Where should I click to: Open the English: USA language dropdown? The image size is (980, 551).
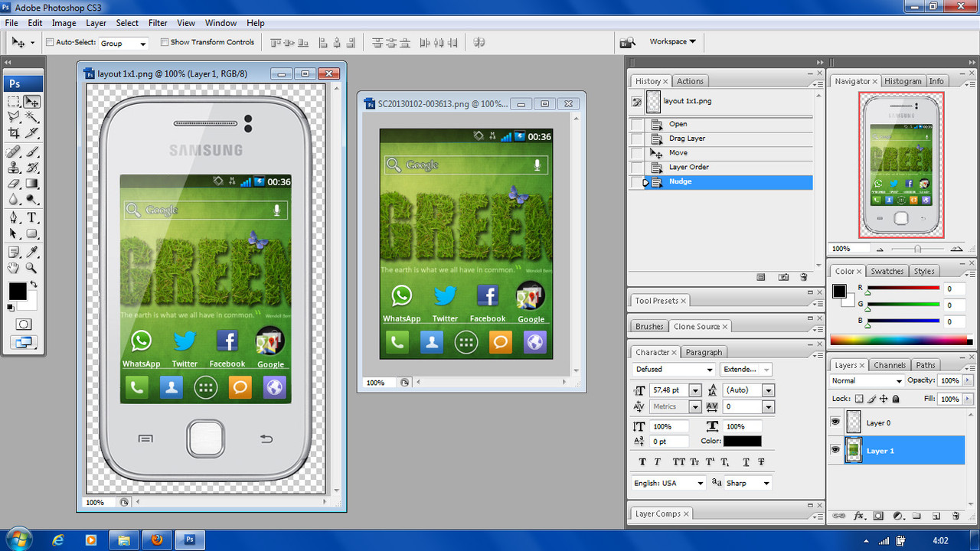click(668, 483)
